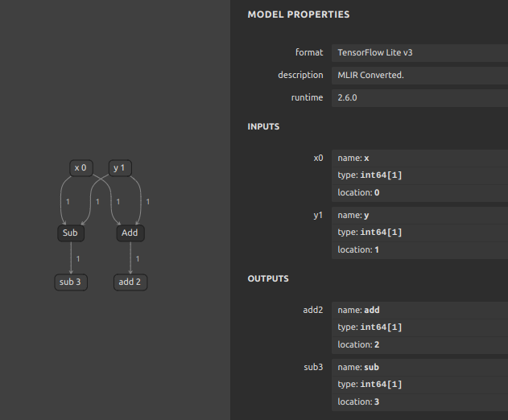The height and width of the screenshot is (420, 508).
Task: Select the add 2 output node
Action: tap(130, 282)
